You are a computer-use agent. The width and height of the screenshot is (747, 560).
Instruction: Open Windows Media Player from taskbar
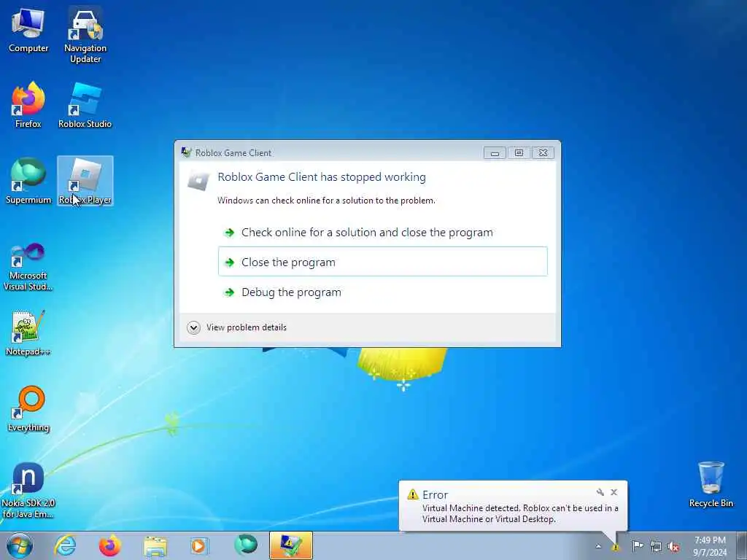(198, 545)
